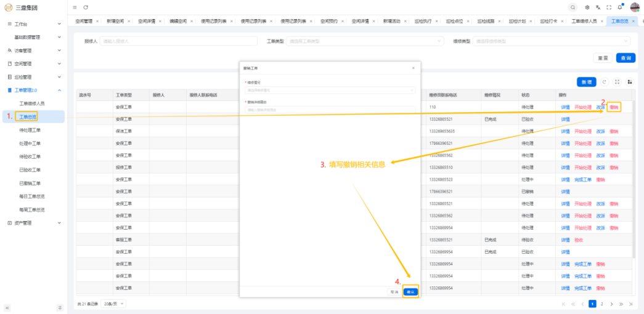Click the language translate icon
This screenshot has width=644, height=314.
click(598, 7)
